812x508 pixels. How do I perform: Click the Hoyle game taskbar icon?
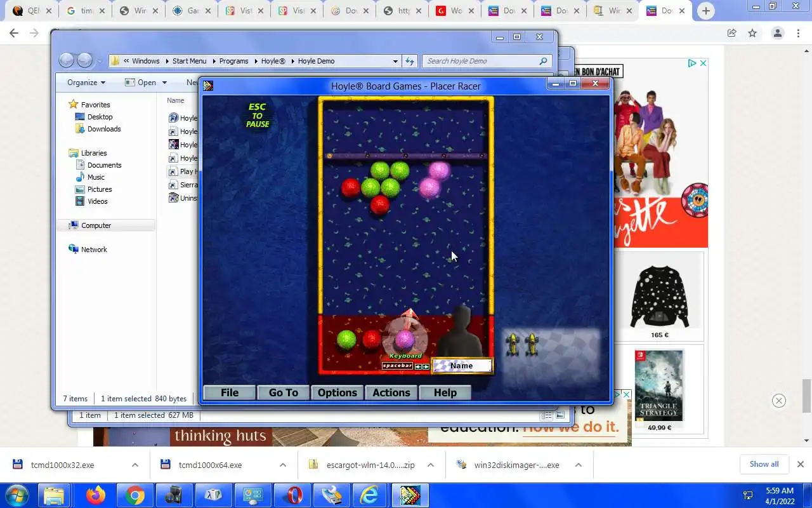pos(410,495)
